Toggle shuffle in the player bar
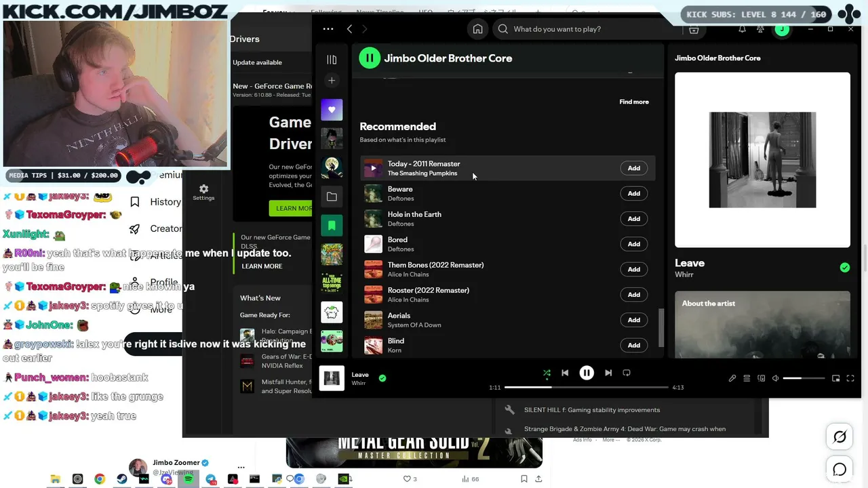The width and height of the screenshot is (868, 488). coord(547,373)
